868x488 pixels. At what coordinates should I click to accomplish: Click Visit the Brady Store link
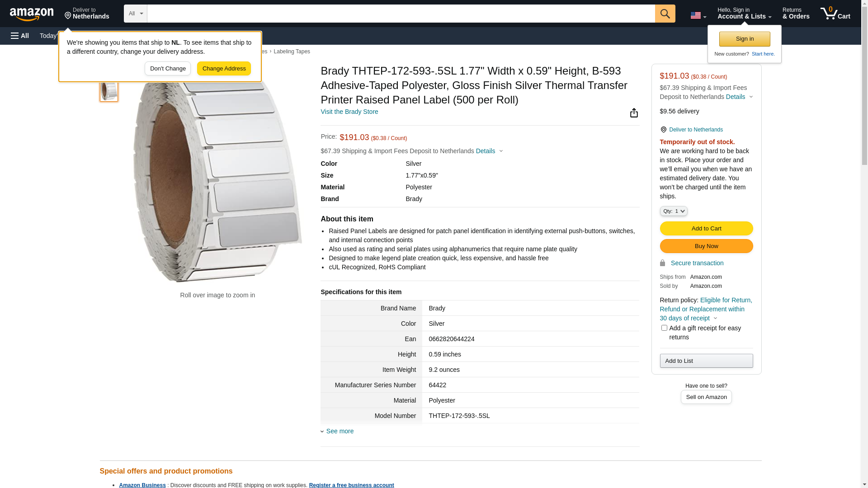pos(349,112)
